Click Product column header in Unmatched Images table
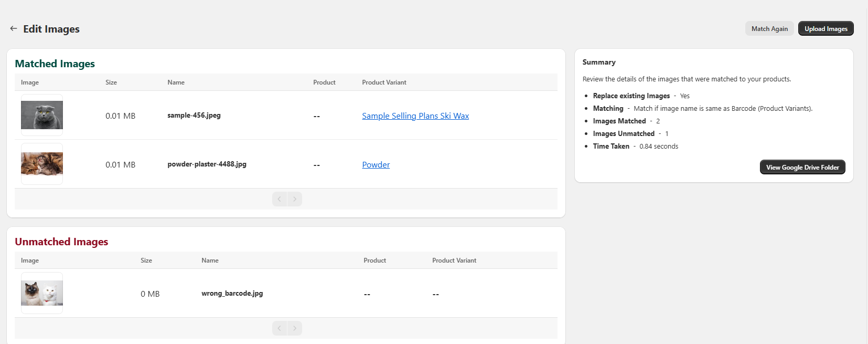This screenshot has width=868, height=344. (374, 260)
